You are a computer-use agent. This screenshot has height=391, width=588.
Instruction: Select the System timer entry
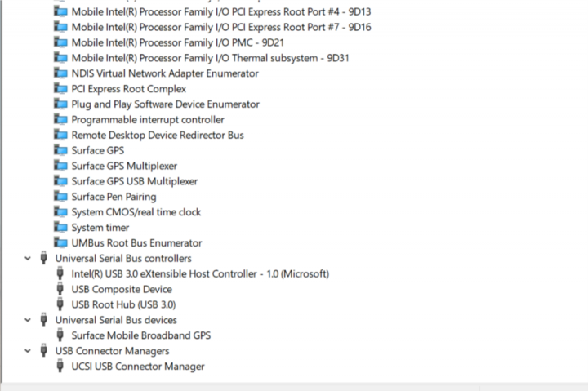click(100, 228)
